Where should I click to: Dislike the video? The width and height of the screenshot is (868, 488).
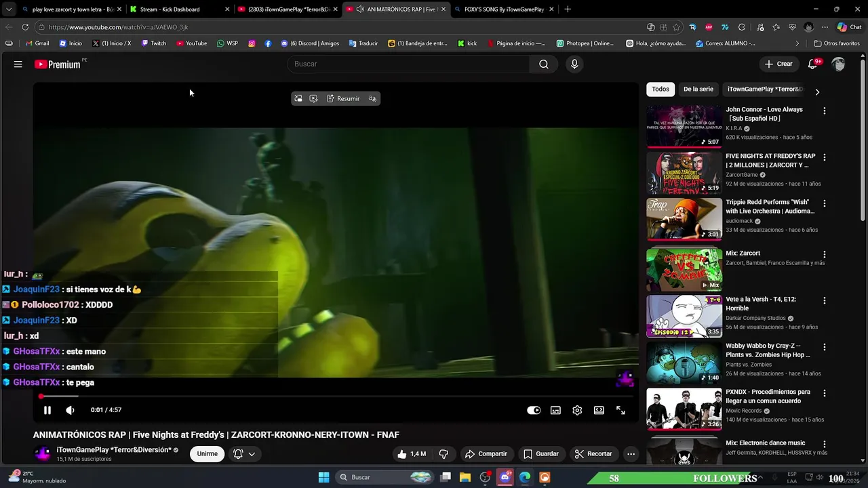pos(443,454)
